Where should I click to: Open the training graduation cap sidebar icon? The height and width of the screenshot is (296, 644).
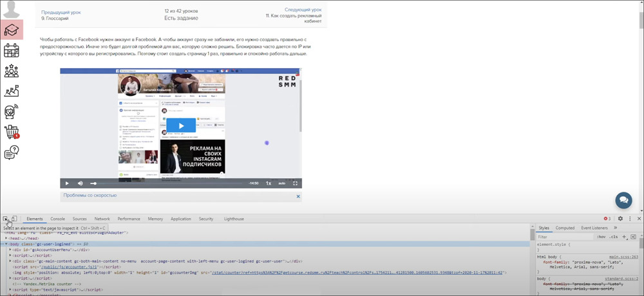[12, 30]
